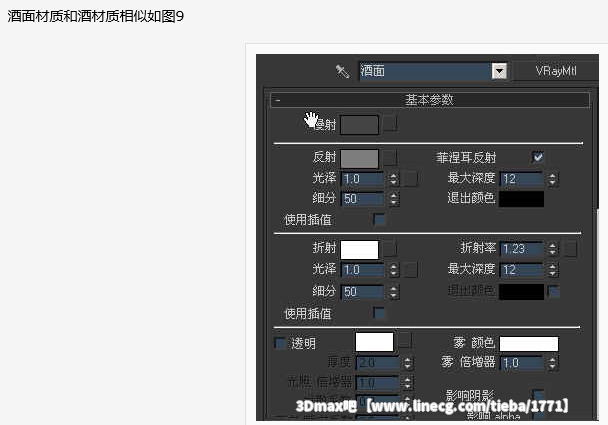Click the reflection 细分 value field

point(363,199)
